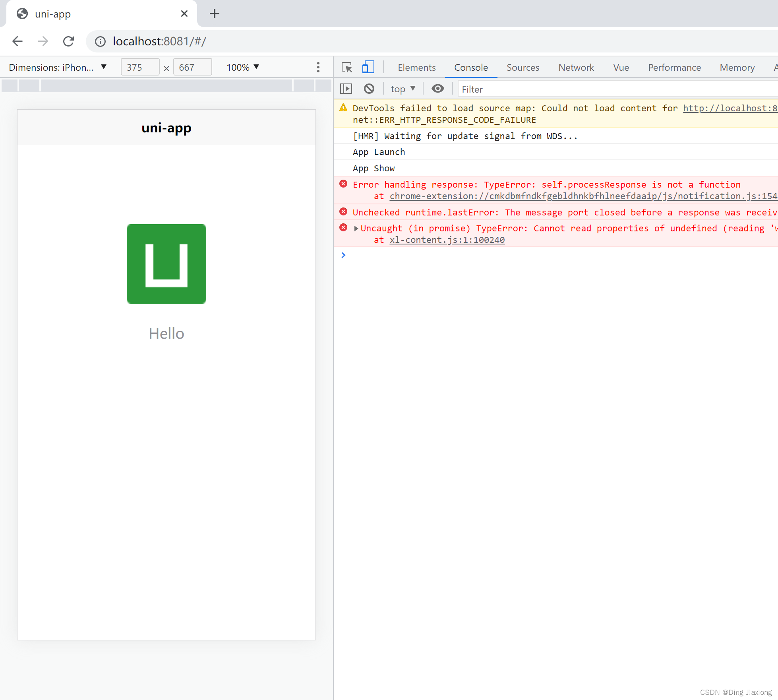
Task: Open the chrome-extension notification.js link
Action: click(583, 196)
